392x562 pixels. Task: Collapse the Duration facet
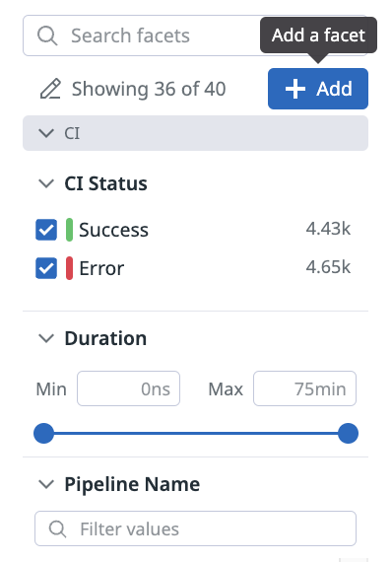click(x=46, y=338)
